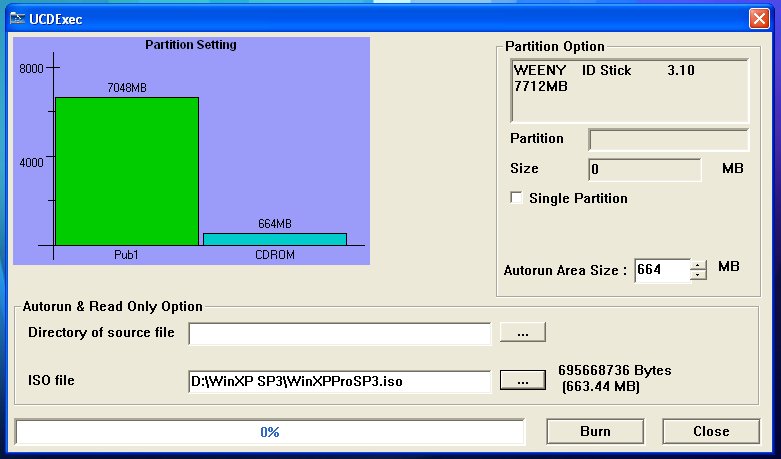This screenshot has width=781, height=459.
Task: Click the ISO file path field
Action: (x=340, y=381)
